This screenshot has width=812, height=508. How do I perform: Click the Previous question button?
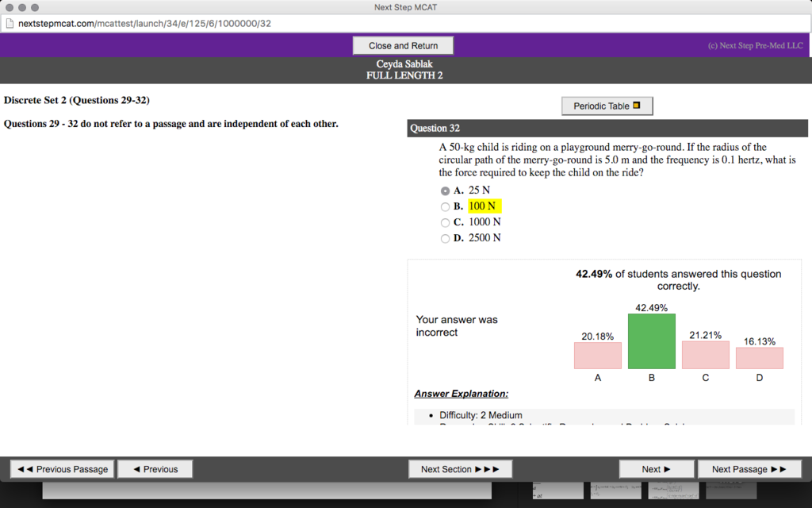point(155,469)
